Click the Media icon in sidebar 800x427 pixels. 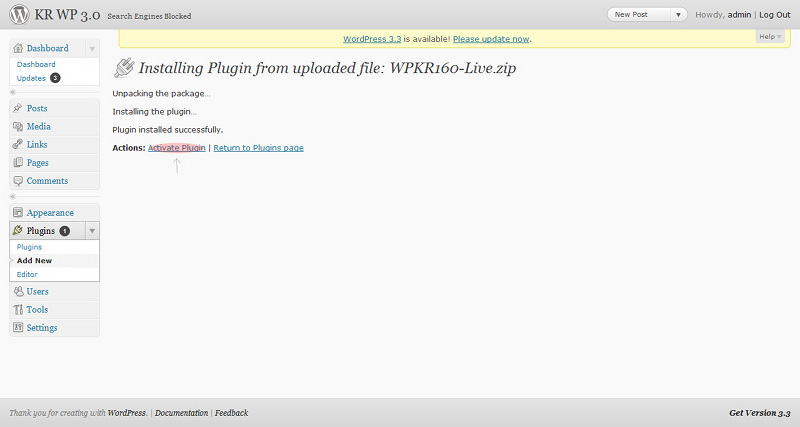point(18,127)
